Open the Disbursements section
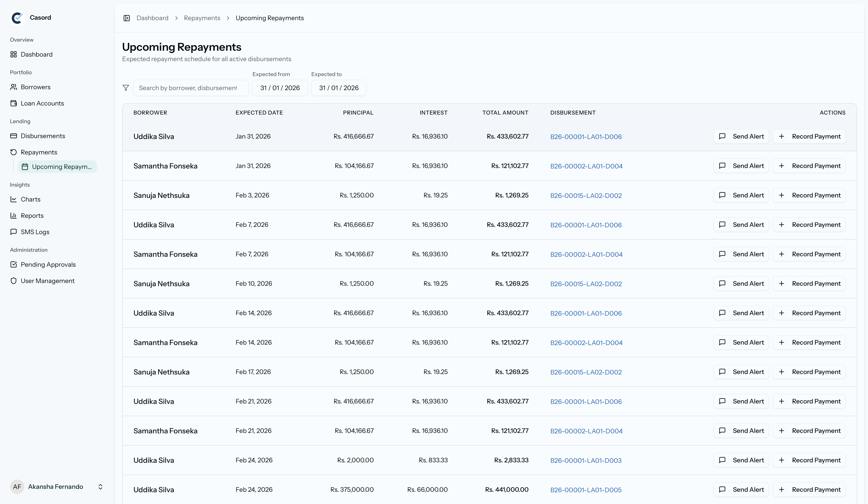This screenshot has width=868, height=504. pos(43,136)
